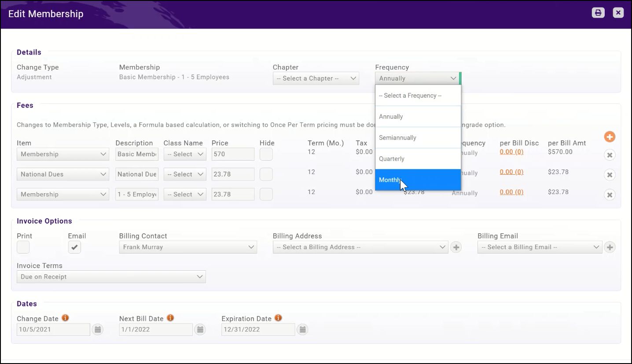
Task: Add a new Billing Email with the plus icon
Action: [x=610, y=247]
